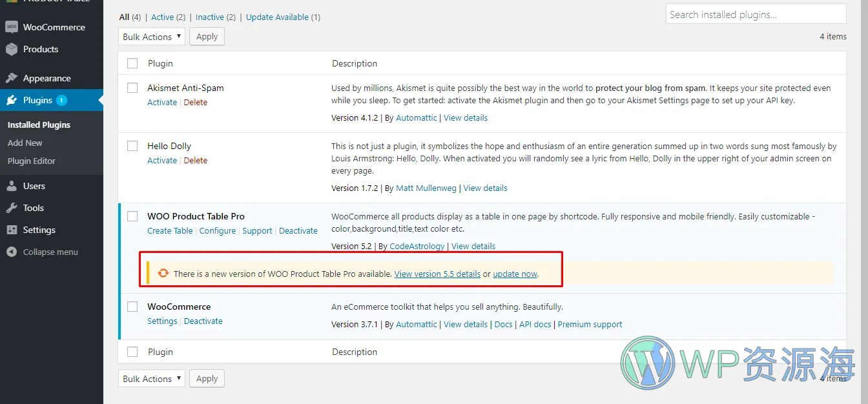This screenshot has width=868, height=404.
Task: Open CodeAstrology author link
Action: pos(417,246)
